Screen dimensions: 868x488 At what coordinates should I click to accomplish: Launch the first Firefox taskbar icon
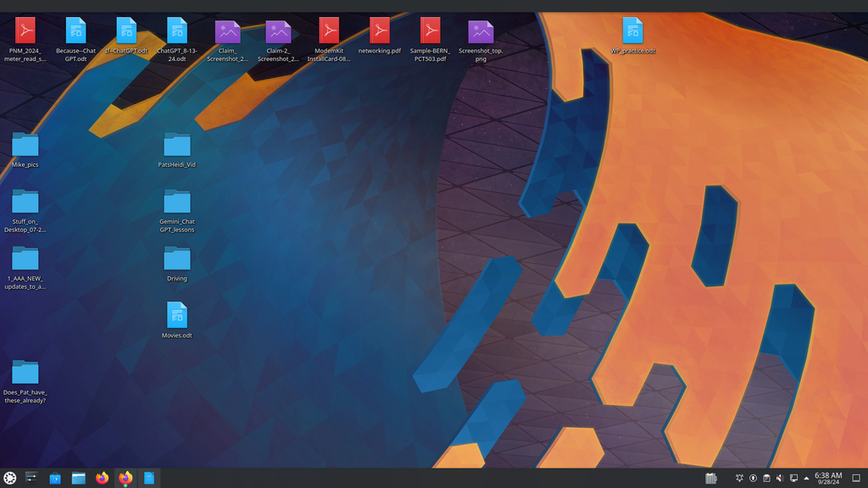coord(102,478)
